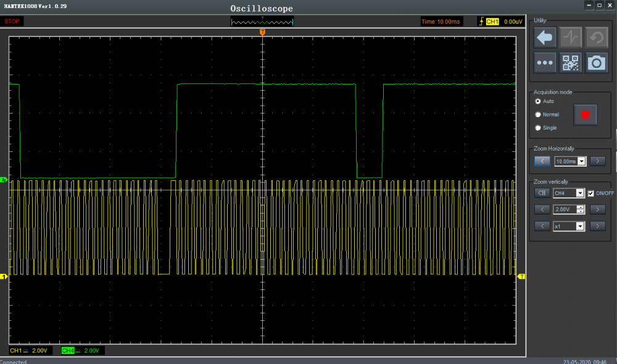This screenshot has height=364, width=617.
Task: Click the 2.00V voltage stepper field
Action: pos(565,210)
